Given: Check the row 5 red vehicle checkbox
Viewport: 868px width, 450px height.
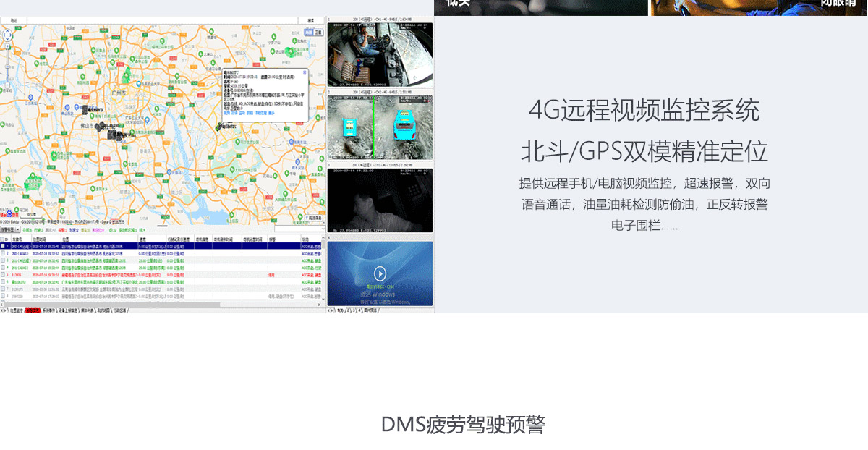Looking at the screenshot, I should (3, 274).
